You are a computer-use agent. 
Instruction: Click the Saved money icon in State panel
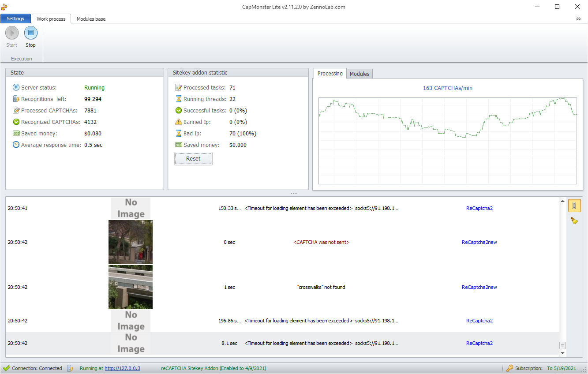pyautogui.click(x=16, y=134)
